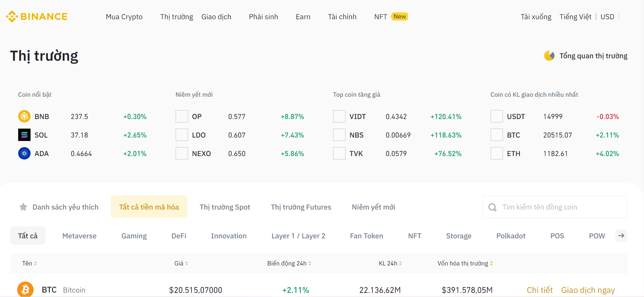The image size is (644, 297).
Task: Switch to Thị trường Futures tab
Action: 301,207
